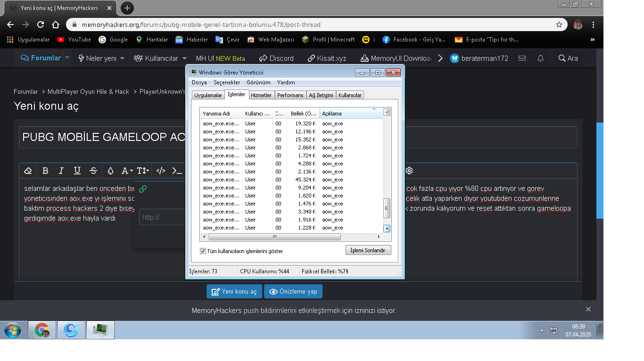The image size is (644, 361).
Task: Open the Kisalt.xyz link
Action: pos(327,58)
